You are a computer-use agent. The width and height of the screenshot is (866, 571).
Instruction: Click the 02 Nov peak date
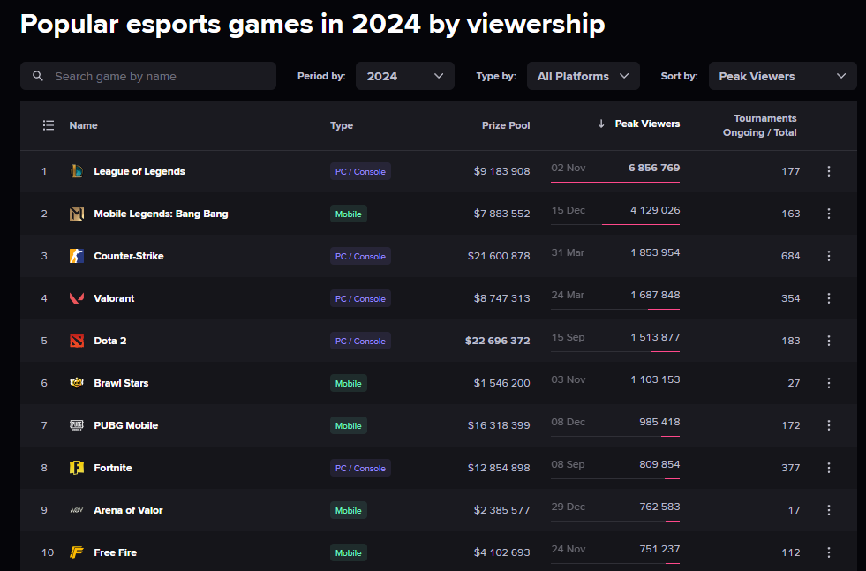click(568, 167)
